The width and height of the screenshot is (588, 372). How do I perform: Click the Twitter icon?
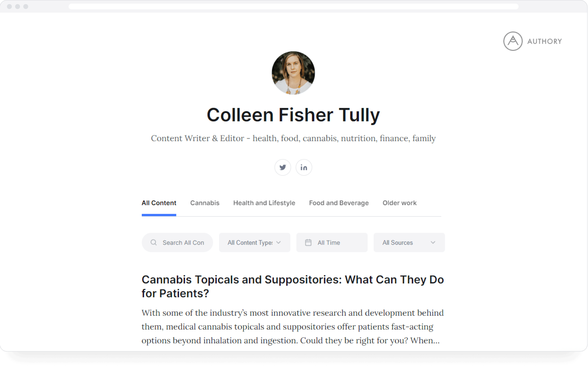(282, 167)
